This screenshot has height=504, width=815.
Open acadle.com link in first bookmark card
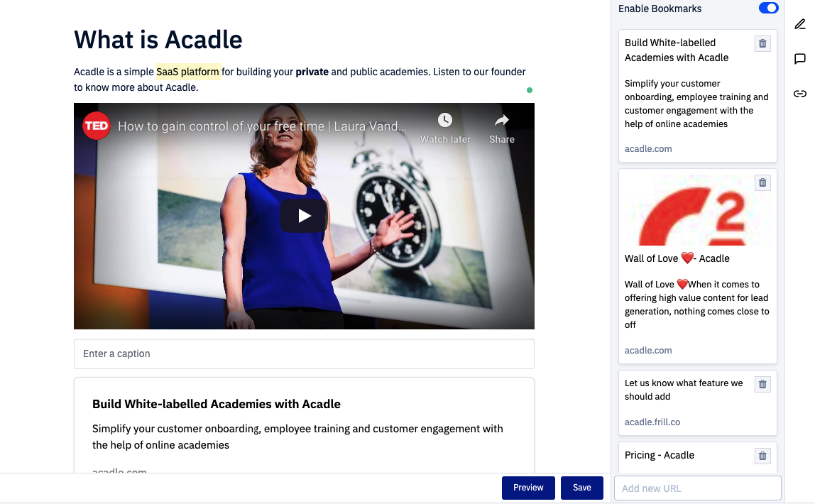coord(648,149)
